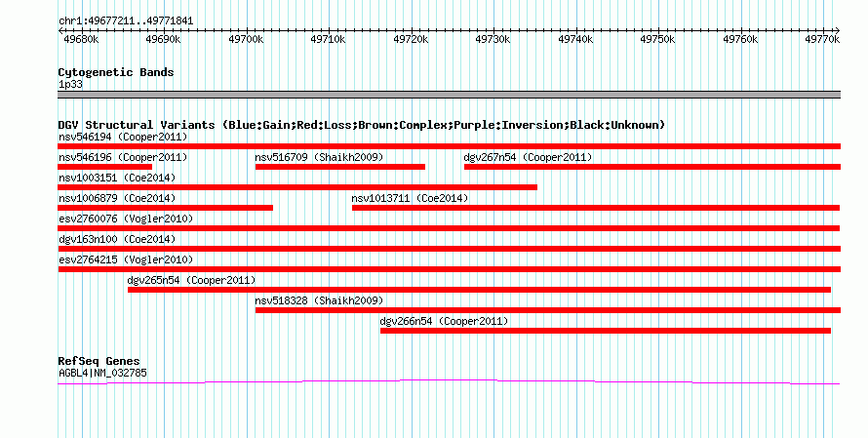Click the dgv267n54 red loss bar
The width and height of the screenshot is (868, 438).
click(x=652, y=167)
